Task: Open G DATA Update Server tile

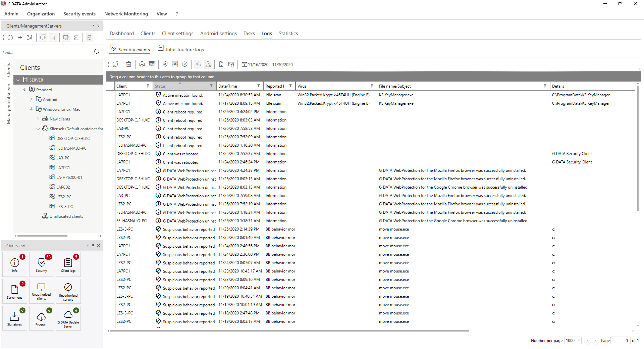Action: (68, 318)
